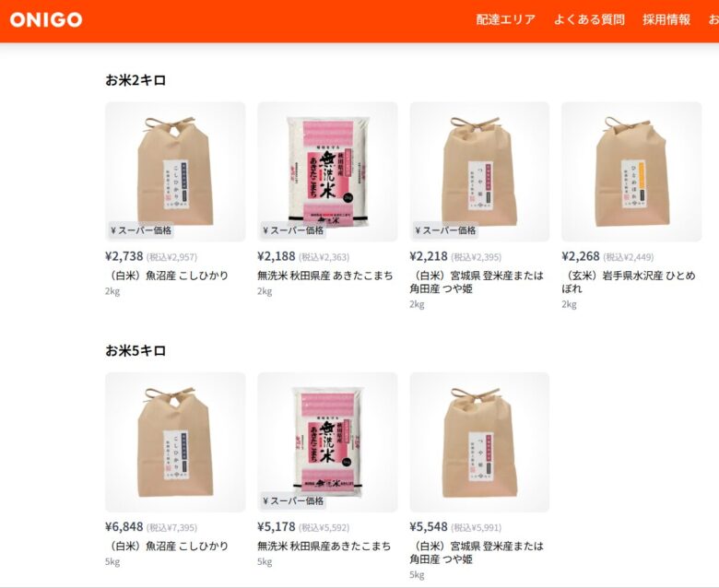Open the 5kg 魚沼産こしひかり product image

click(x=175, y=442)
